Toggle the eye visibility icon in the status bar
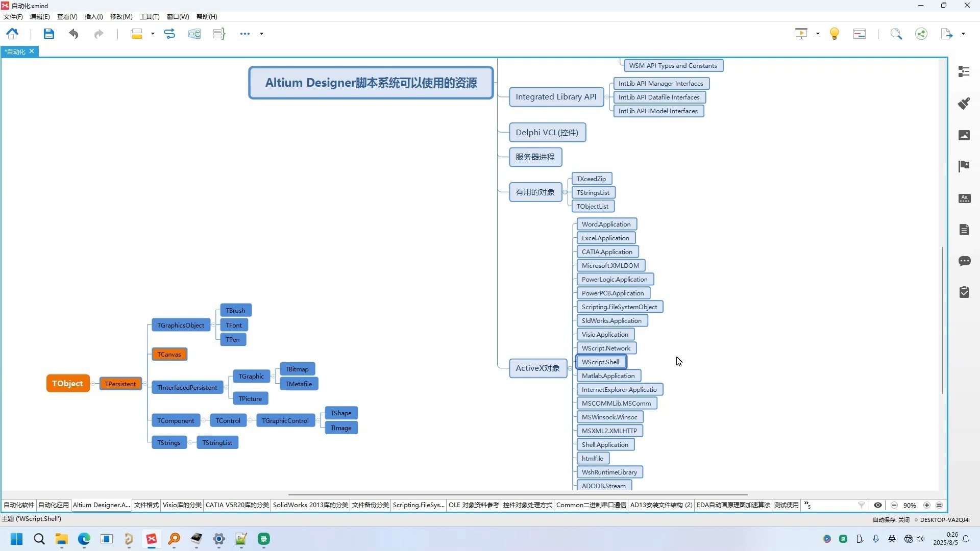This screenshot has width=980, height=551. tap(878, 505)
